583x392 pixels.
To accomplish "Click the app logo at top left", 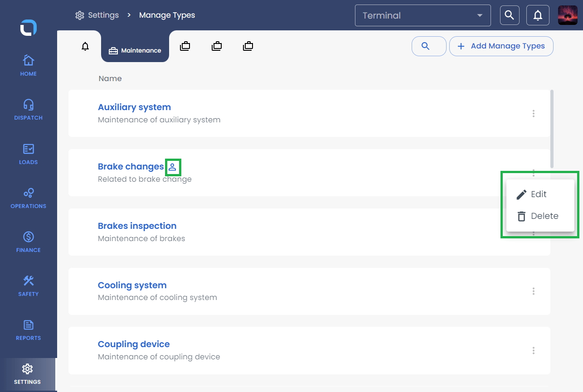I will [28, 28].
